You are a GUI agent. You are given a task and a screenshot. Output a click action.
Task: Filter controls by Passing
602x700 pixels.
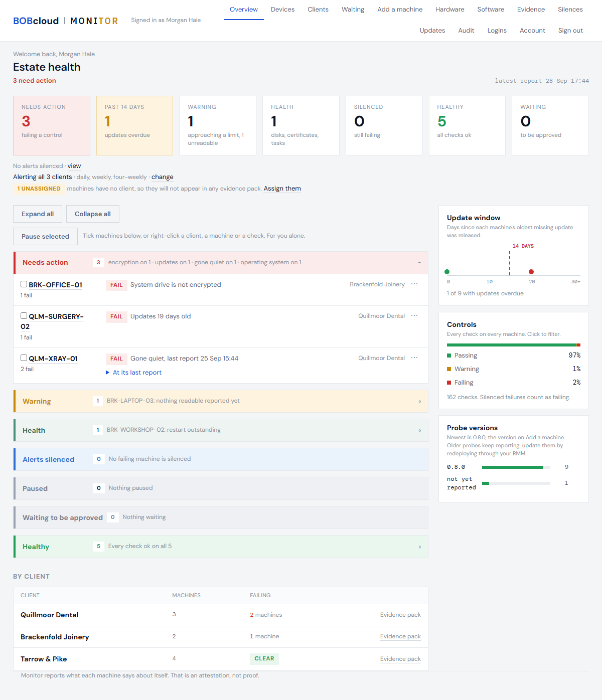[x=514, y=356]
